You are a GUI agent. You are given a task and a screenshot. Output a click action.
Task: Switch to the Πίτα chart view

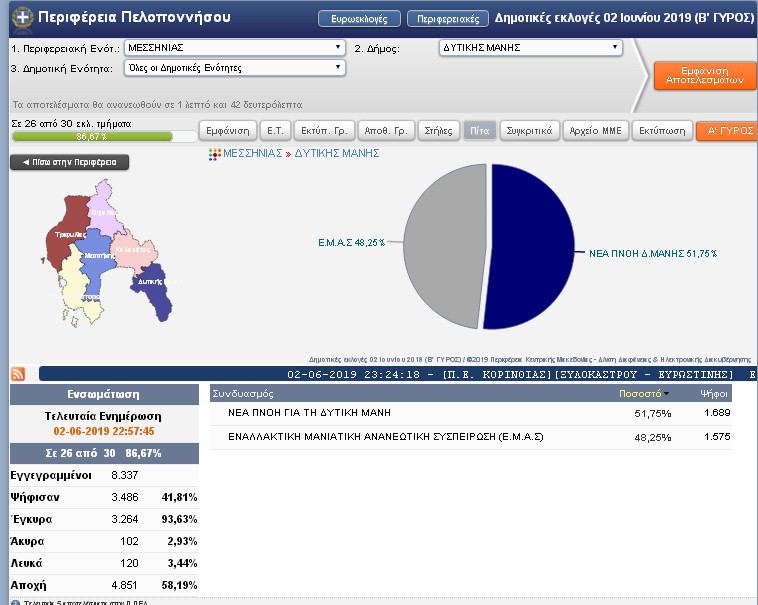click(480, 131)
